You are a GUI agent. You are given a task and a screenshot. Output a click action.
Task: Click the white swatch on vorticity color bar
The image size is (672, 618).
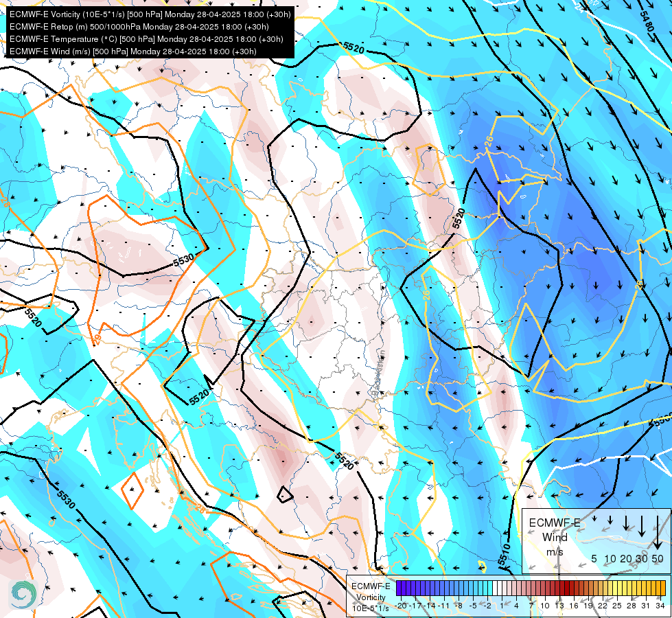(x=497, y=588)
